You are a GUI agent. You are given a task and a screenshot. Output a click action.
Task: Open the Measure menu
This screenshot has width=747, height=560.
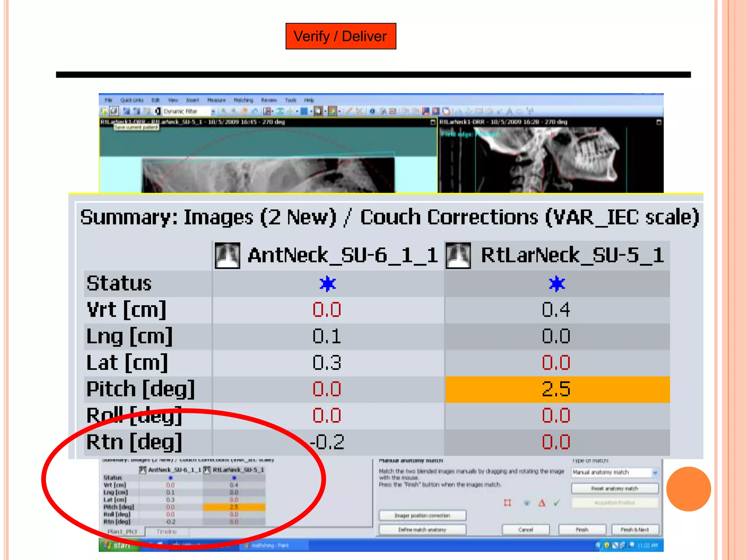click(216, 100)
